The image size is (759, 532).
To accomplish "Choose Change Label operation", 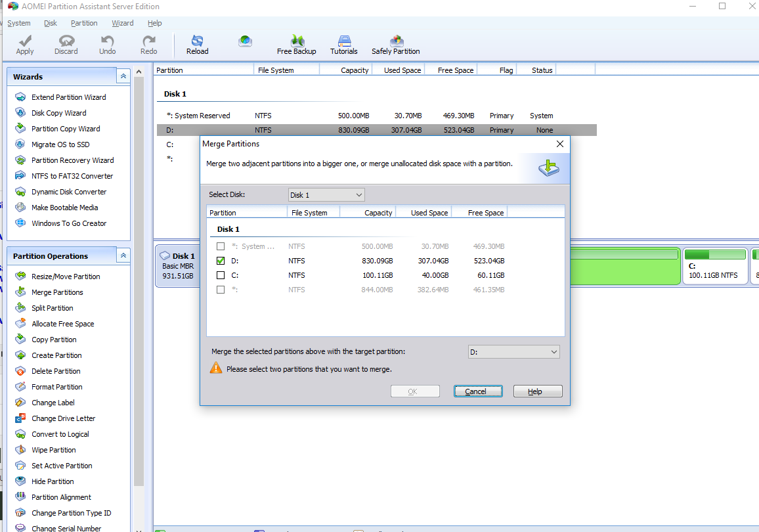I will pos(53,403).
